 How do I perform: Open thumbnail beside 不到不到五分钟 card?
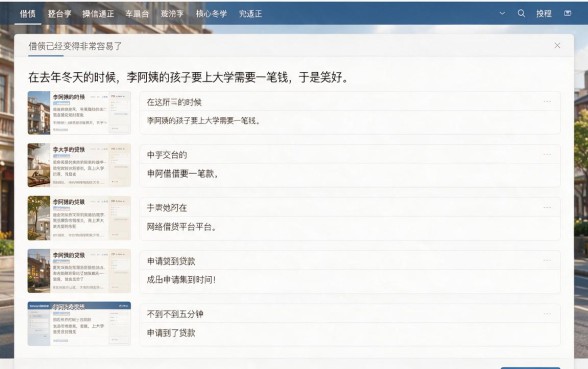pyautogui.click(x=79, y=324)
